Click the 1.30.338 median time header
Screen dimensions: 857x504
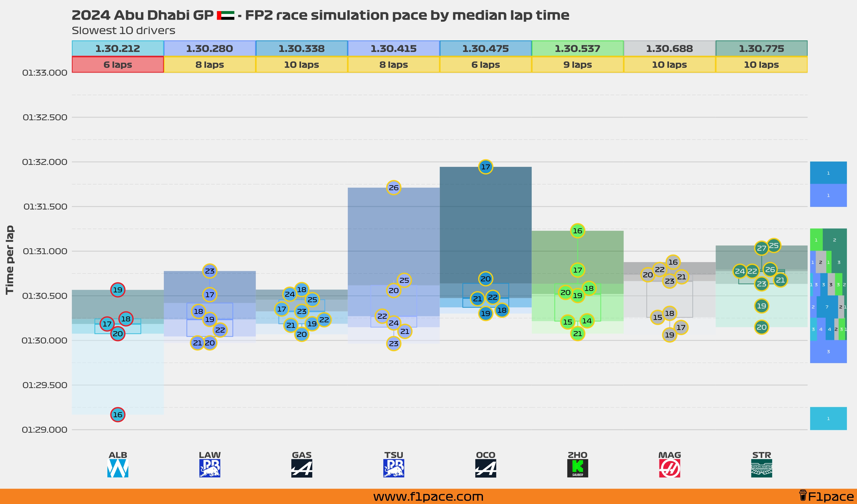[302, 49]
